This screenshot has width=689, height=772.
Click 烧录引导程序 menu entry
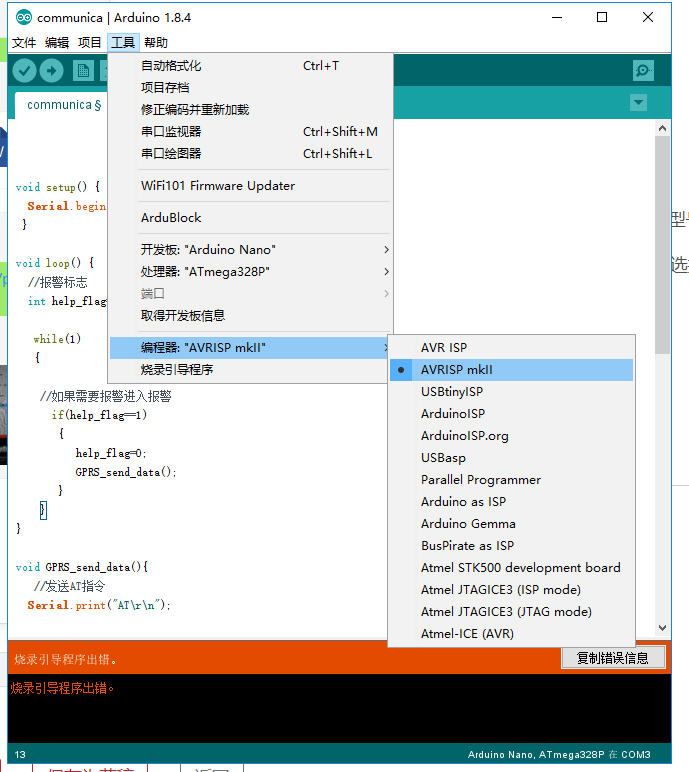tap(250, 370)
